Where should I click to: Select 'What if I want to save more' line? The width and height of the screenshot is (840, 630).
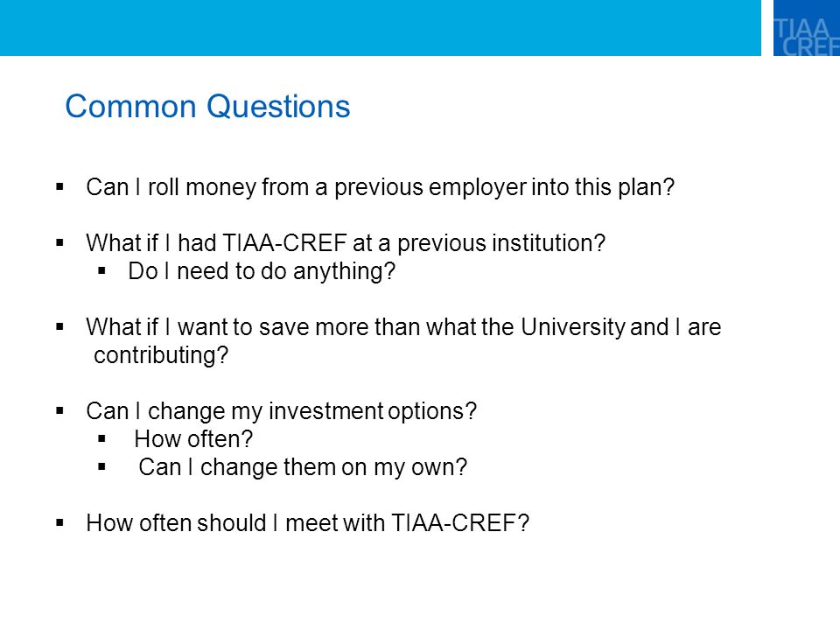click(403, 326)
